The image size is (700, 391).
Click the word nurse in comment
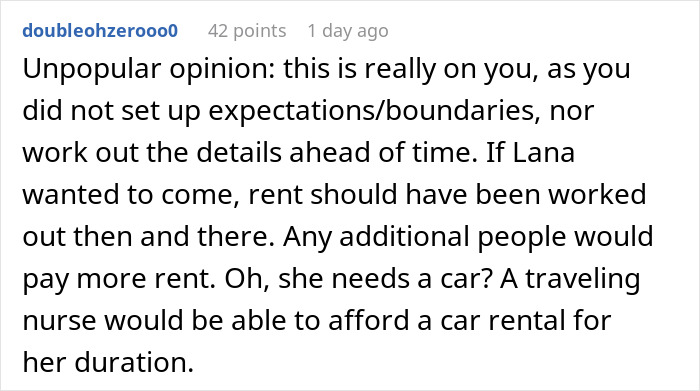point(59,321)
